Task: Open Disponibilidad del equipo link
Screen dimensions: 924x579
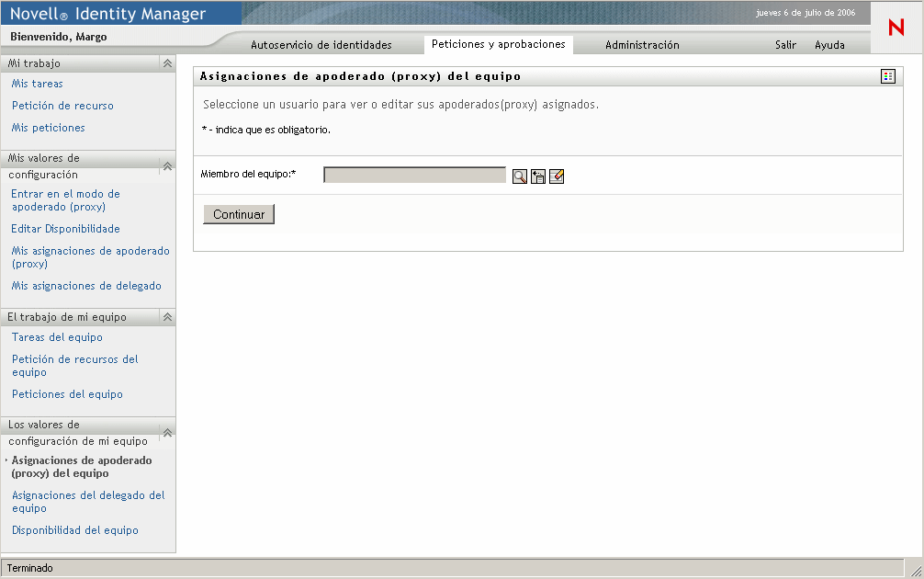Action: click(74, 530)
